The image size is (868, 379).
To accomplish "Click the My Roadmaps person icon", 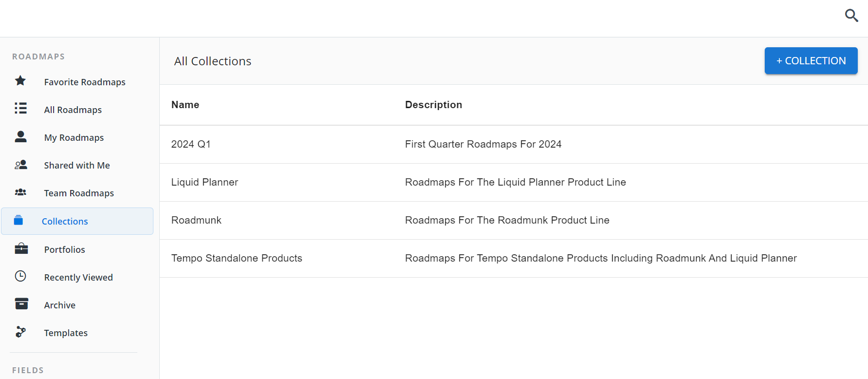I will click(20, 136).
